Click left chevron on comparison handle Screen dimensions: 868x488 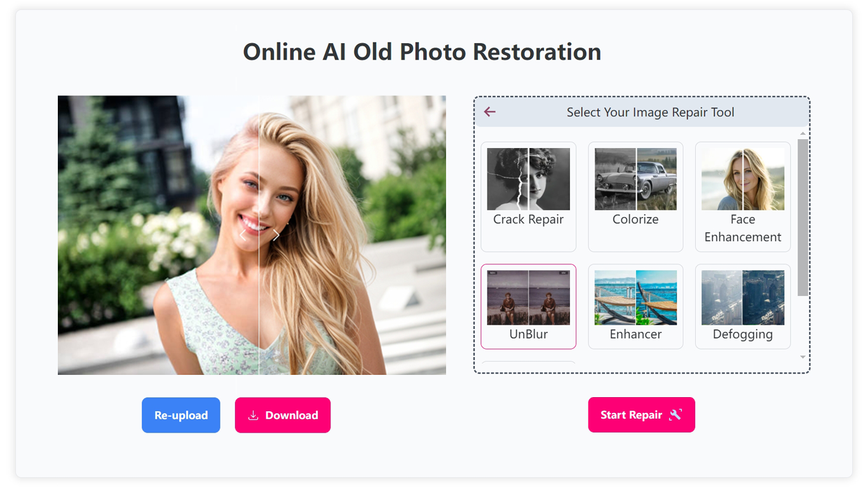pos(242,235)
